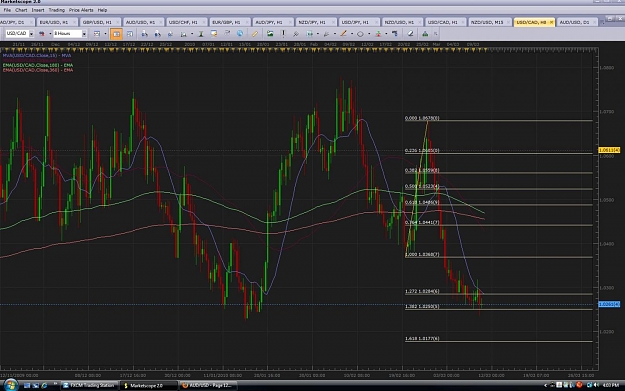Viewport: 625px width, 391px height.
Task: Open the Chart menu
Action: [x=21, y=10]
